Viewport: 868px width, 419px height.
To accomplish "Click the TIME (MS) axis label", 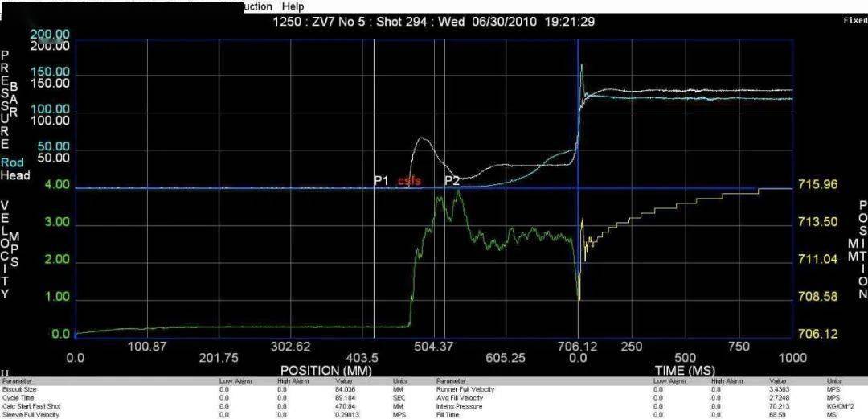I will coord(685,370).
